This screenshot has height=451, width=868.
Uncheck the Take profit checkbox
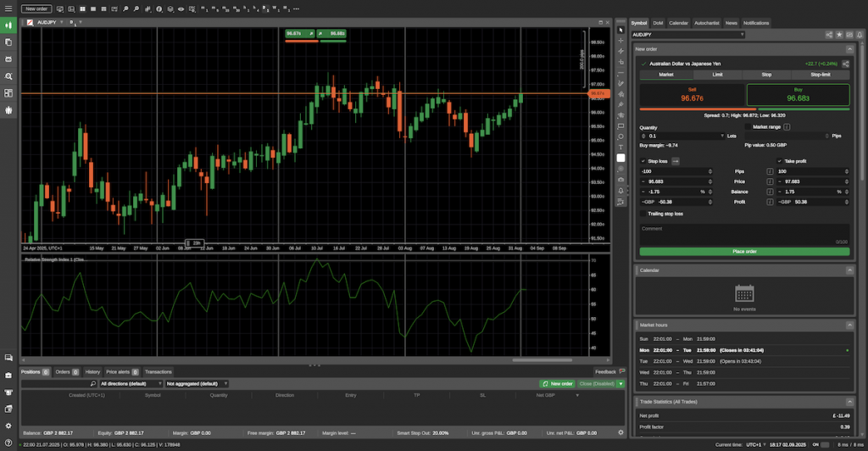780,161
